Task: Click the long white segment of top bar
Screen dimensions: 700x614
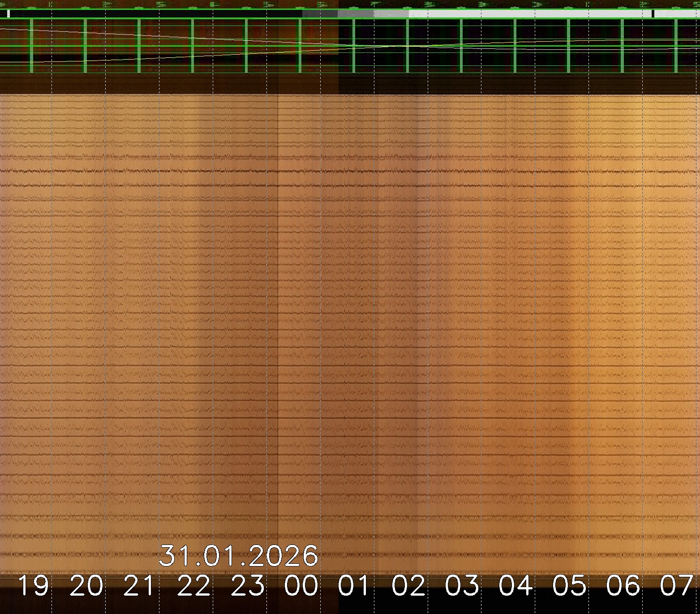Action: pos(528,14)
